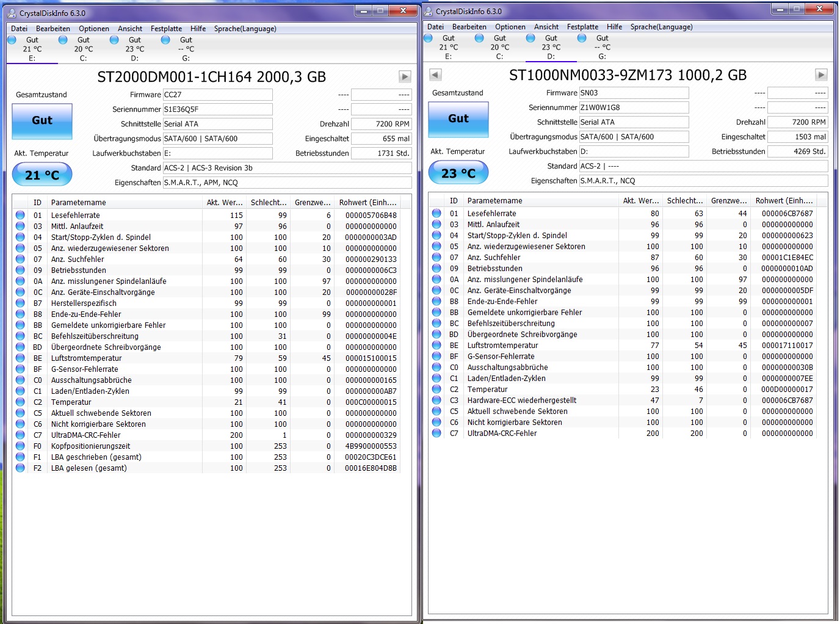840x624 pixels.
Task: Open Festplatte menu in right window
Action: (x=582, y=27)
